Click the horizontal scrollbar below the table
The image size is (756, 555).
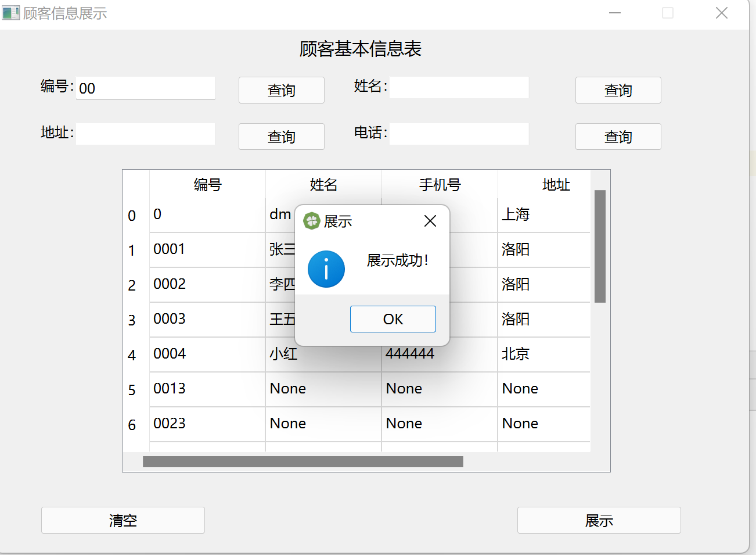click(302, 461)
